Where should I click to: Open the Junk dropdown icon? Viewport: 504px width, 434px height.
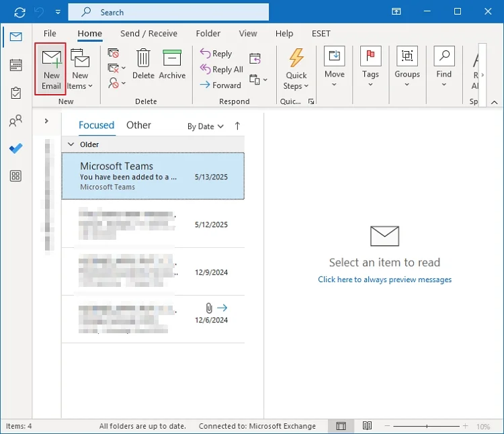pos(116,83)
